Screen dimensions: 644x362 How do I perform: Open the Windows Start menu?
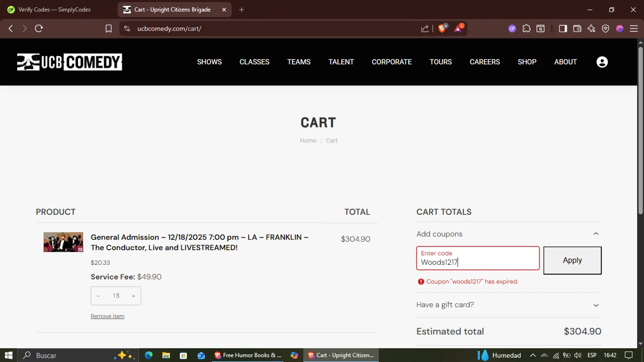(9, 355)
